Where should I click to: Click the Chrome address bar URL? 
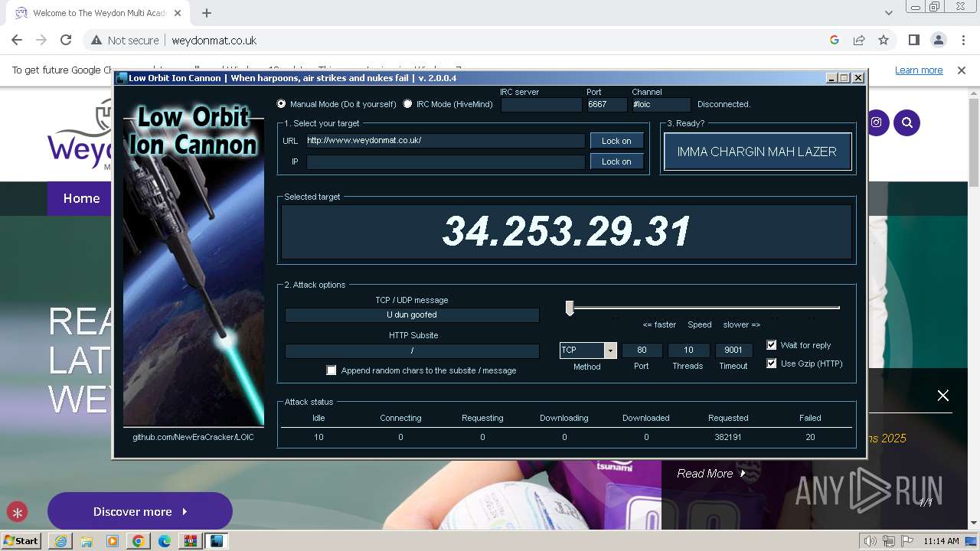[x=214, y=41]
